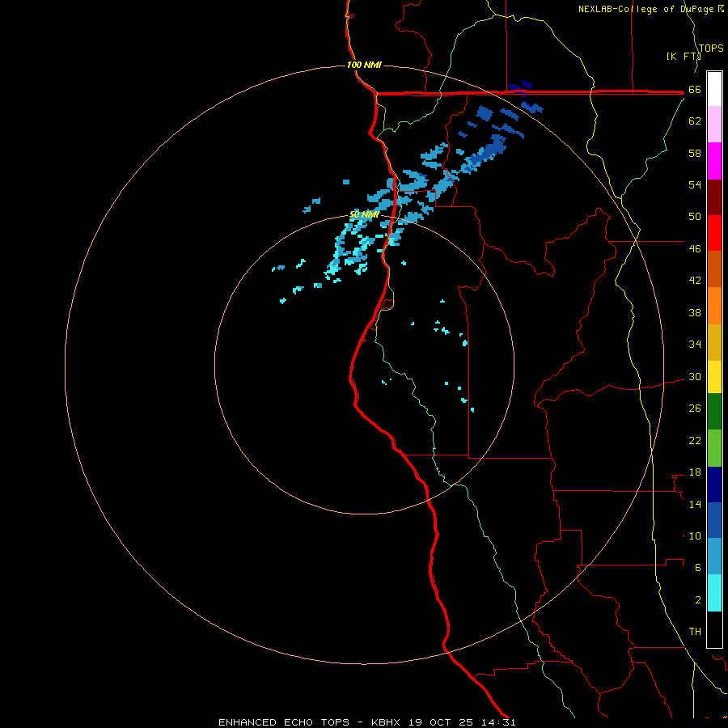Click the orange swatch near 38
The image size is (728, 728).
pos(714,306)
